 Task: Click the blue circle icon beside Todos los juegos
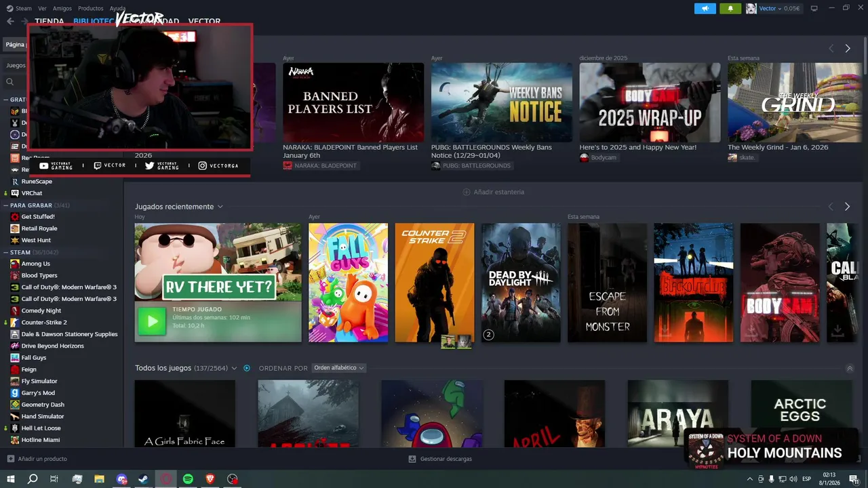tap(247, 368)
